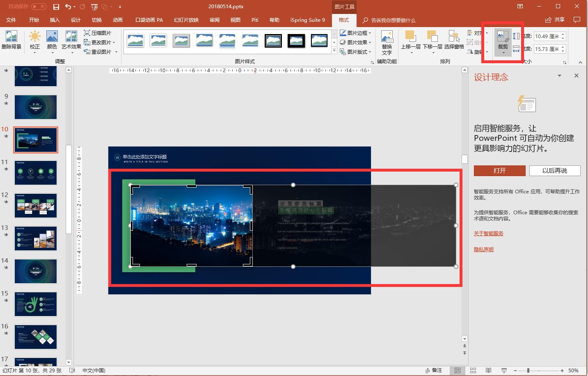Expand the Picture Border (图片边框) dropdown
The image size is (588, 376).
click(x=356, y=33)
